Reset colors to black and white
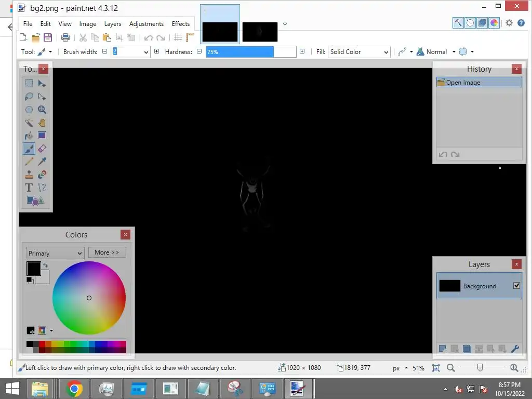 tap(30, 280)
